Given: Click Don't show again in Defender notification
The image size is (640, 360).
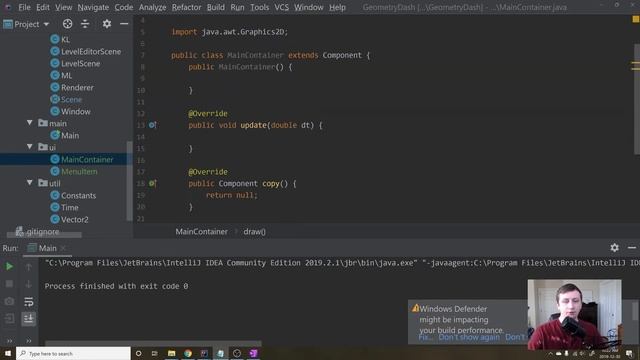Looking at the screenshot, I should [469, 338].
